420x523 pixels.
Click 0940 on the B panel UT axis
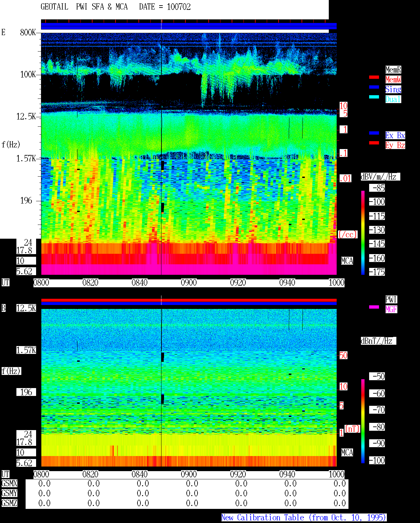point(287,474)
